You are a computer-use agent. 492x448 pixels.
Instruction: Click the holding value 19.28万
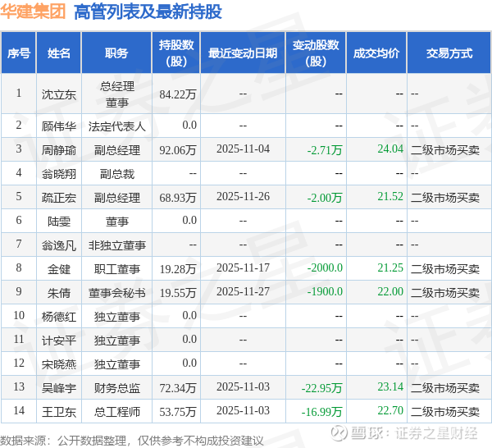(x=178, y=269)
